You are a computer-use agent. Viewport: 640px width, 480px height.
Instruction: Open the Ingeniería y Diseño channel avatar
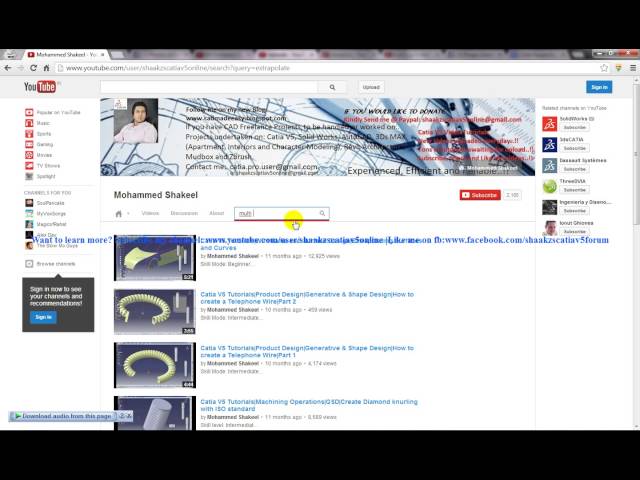pos(549,207)
